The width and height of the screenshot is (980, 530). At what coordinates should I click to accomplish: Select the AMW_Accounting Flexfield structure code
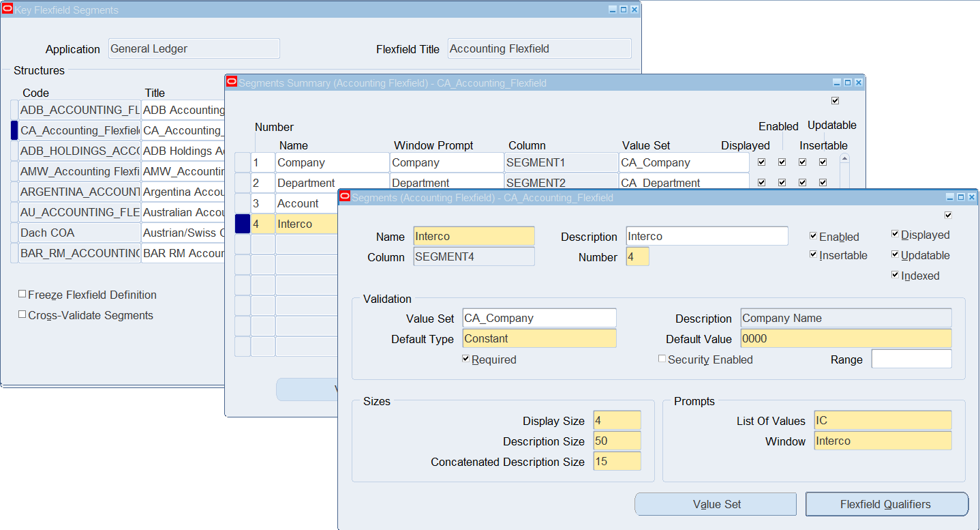click(x=80, y=171)
